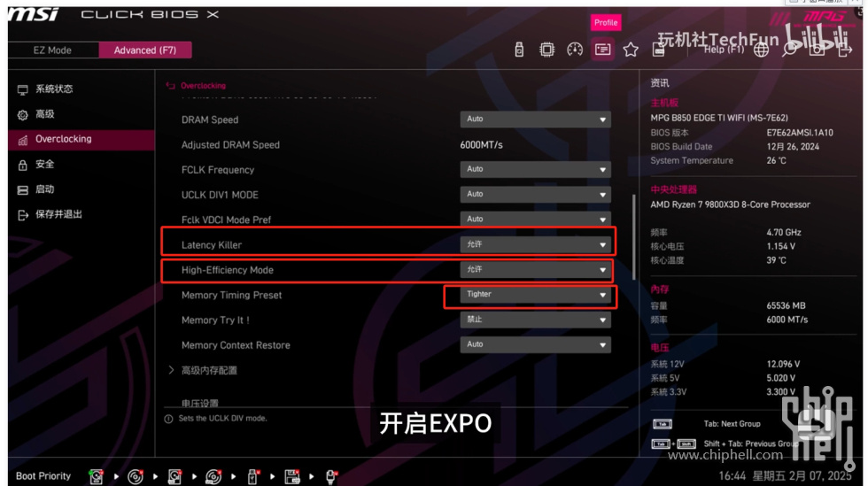This screenshot has width=868, height=486.
Task: Click the BIOS version E7E62AMSI.1A10
Action: (x=799, y=133)
